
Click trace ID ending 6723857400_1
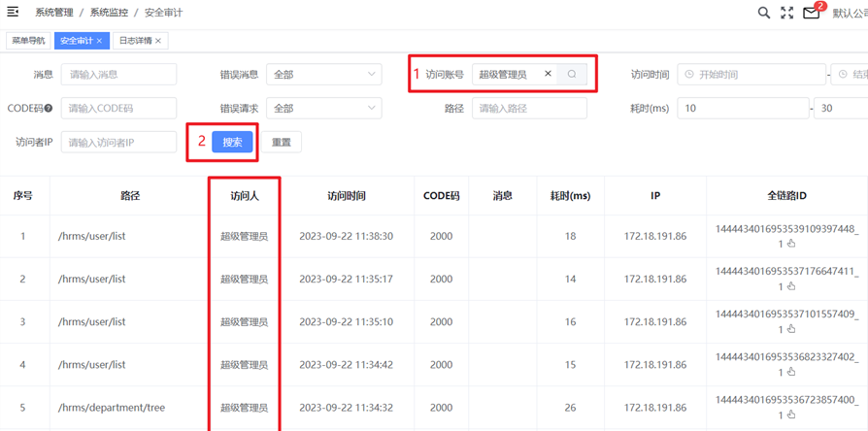click(786, 407)
